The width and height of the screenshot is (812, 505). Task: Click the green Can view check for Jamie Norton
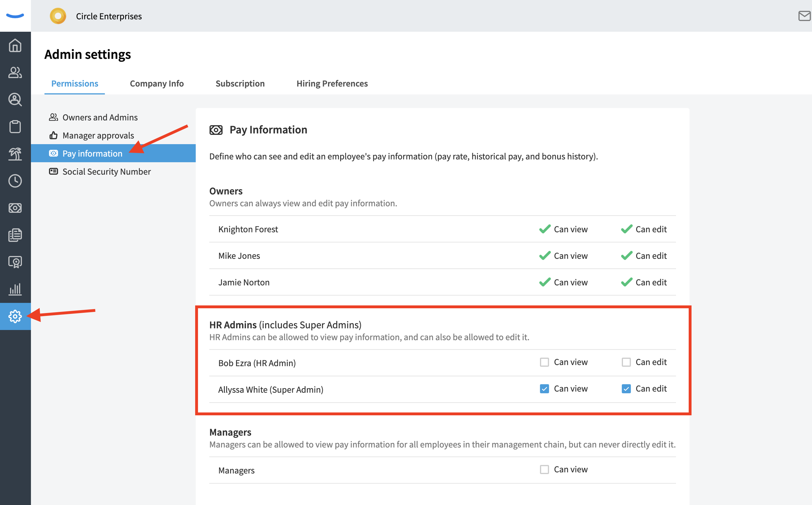[x=545, y=282]
